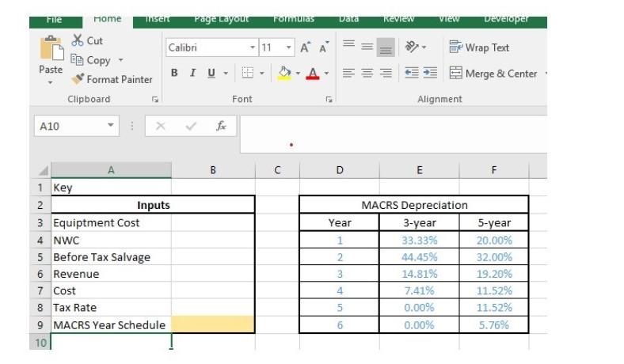Launch Clipboard dialog launcher
Screen dimensions: 624x364
coord(155,100)
